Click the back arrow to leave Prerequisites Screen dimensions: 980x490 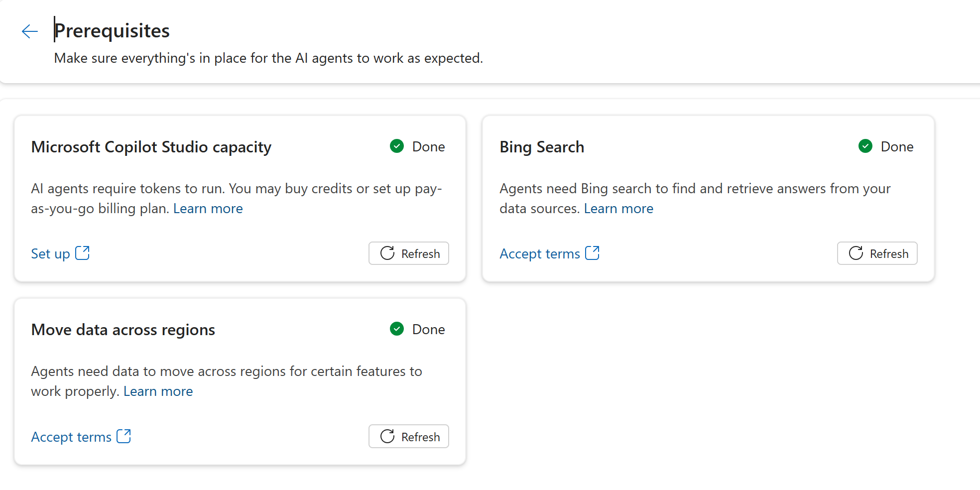(29, 31)
